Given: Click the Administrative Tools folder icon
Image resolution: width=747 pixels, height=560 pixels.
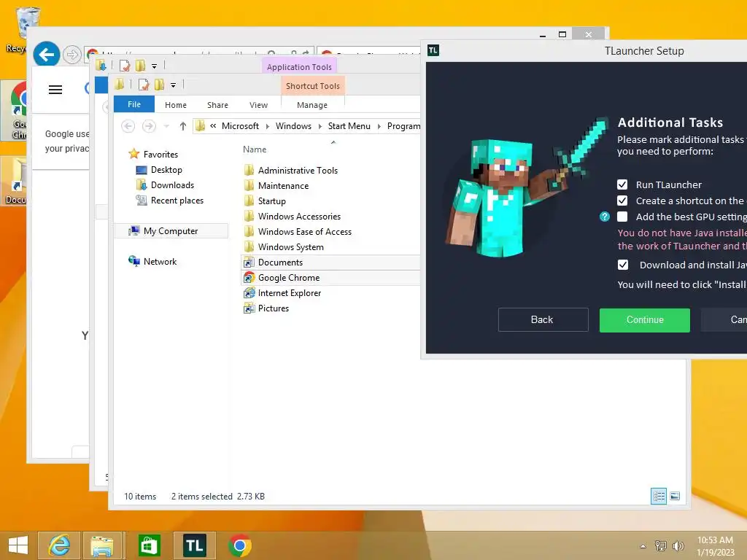Looking at the screenshot, I should (249, 170).
